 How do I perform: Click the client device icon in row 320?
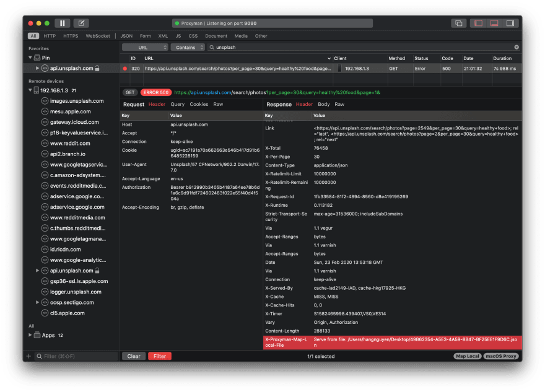[339, 69]
